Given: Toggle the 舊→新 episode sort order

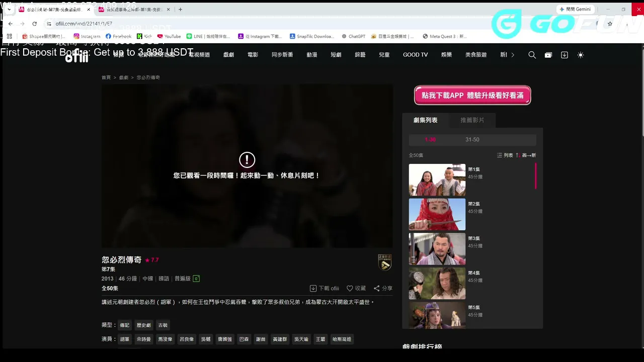Looking at the screenshot, I should pos(526,155).
